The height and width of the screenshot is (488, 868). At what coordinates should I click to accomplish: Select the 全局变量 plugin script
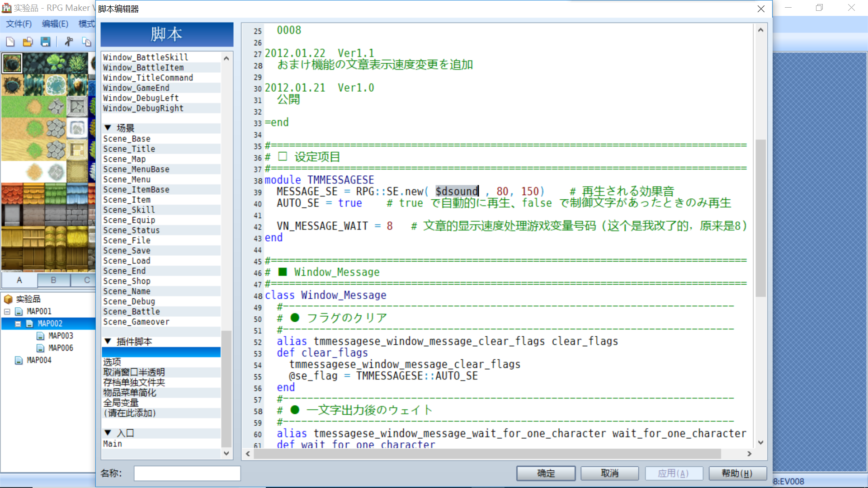pos(161,403)
